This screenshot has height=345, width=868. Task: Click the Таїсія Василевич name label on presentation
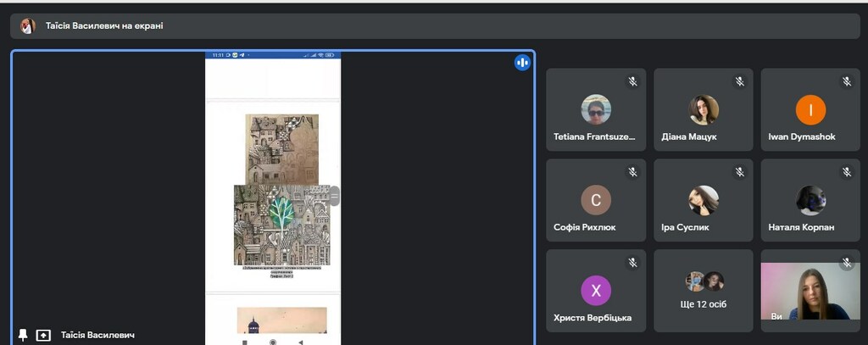click(97, 335)
